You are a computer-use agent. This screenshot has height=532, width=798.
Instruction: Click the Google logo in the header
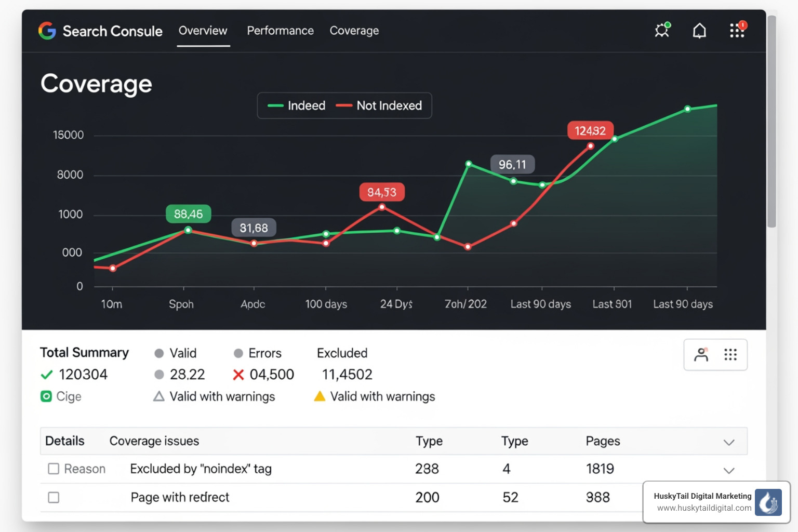pos(47,31)
